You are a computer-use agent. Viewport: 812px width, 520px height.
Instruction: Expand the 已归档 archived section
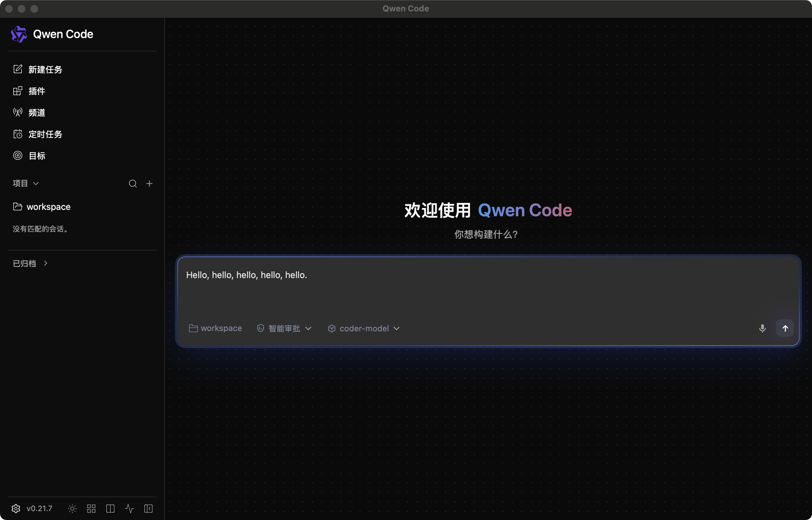coord(30,263)
